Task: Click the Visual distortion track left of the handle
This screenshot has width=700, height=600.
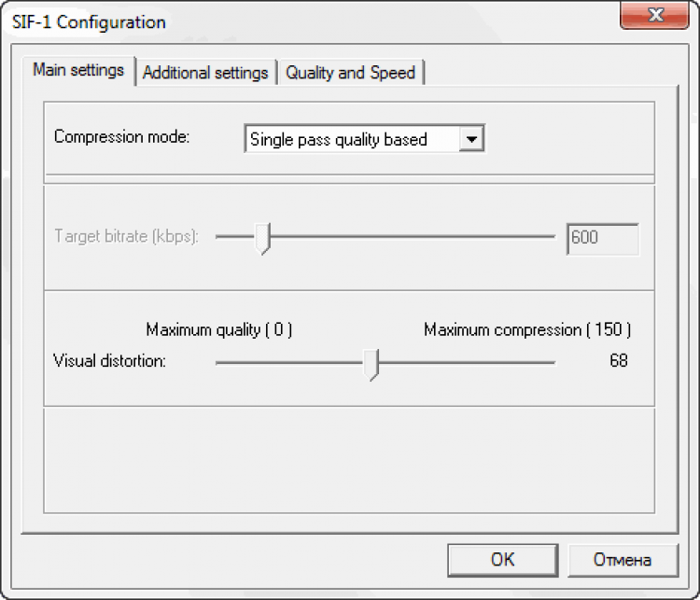Action: click(289, 361)
